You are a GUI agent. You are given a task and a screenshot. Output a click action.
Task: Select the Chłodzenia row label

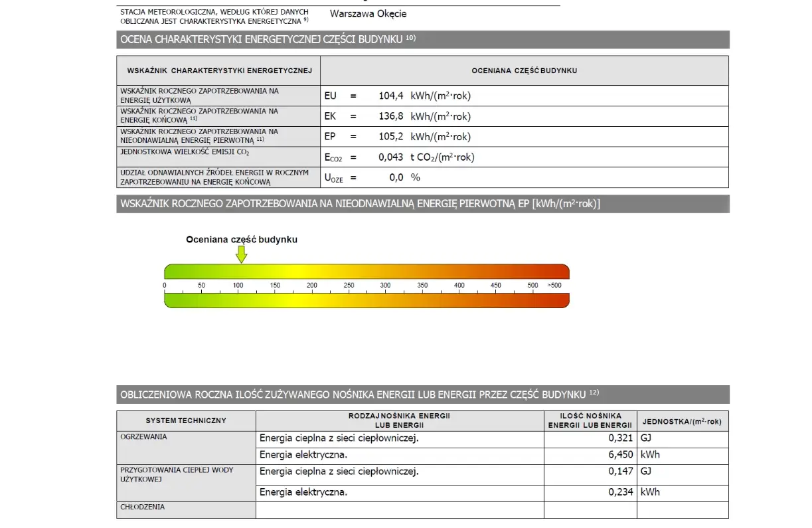142,507
